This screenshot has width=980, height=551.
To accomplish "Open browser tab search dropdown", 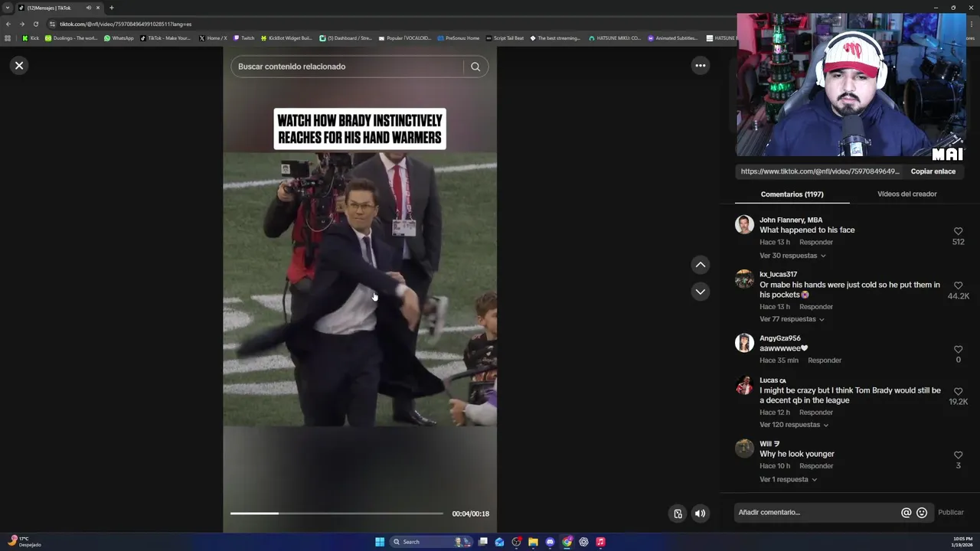I will tap(8, 8).
